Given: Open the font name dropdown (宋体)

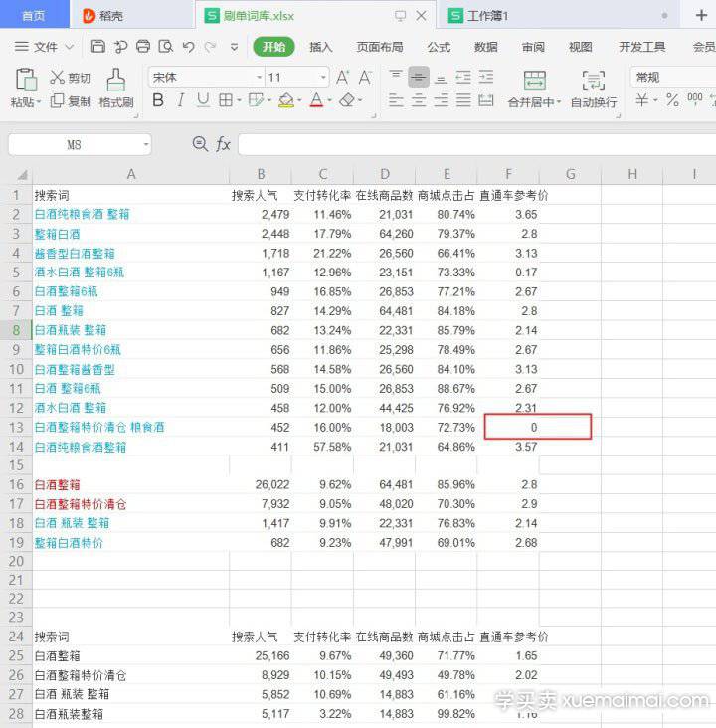Looking at the screenshot, I should point(260,77).
